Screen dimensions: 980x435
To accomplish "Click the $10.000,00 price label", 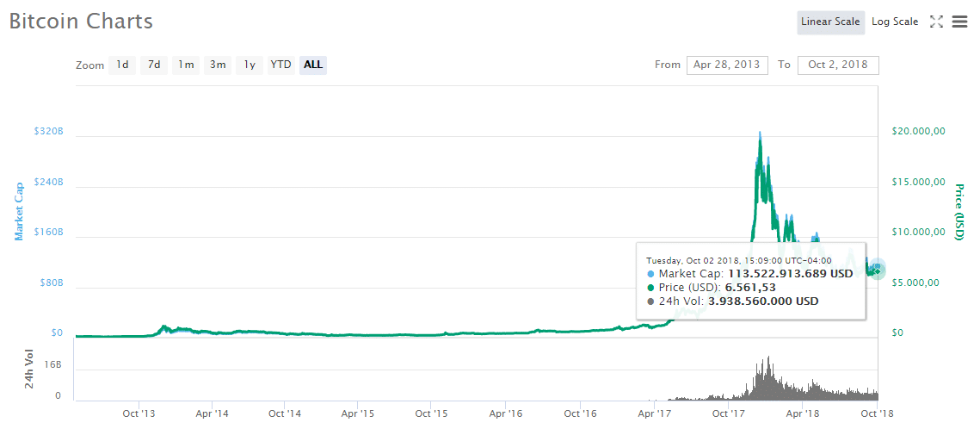I will point(917,233).
